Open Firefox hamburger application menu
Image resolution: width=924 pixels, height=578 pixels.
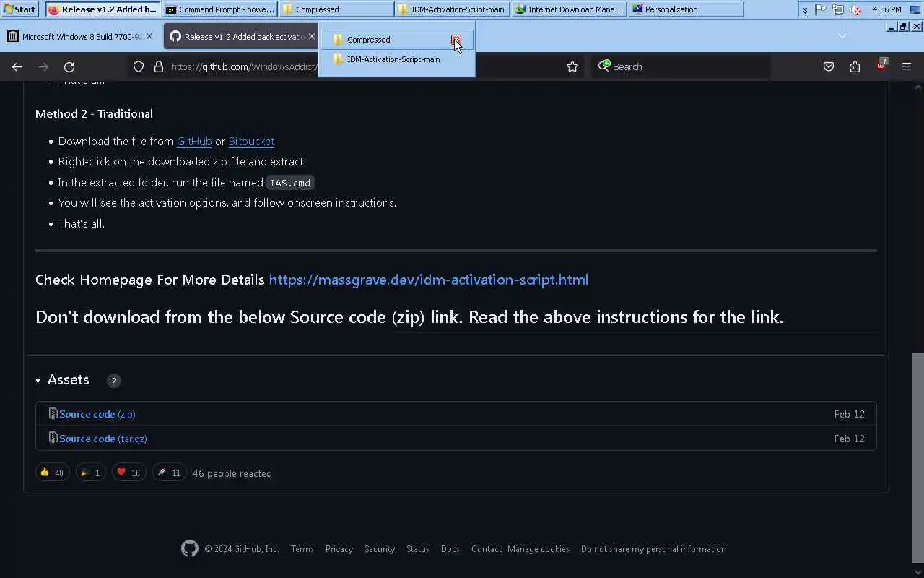pyautogui.click(x=907, y=66)
